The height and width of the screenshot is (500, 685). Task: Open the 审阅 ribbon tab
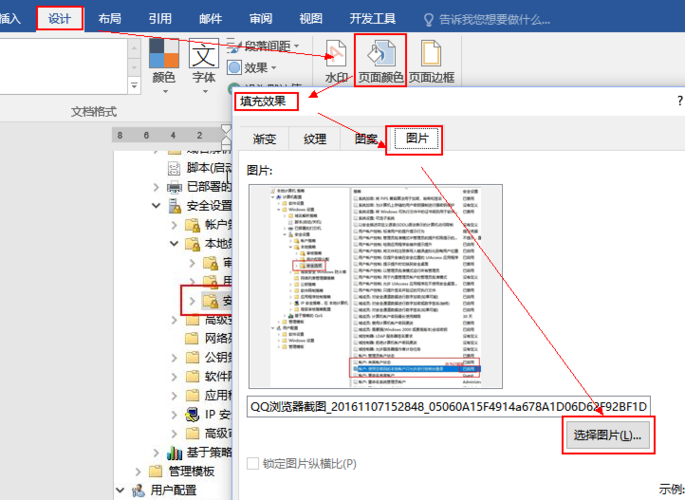pyautogui.click(x=261, y=19)
